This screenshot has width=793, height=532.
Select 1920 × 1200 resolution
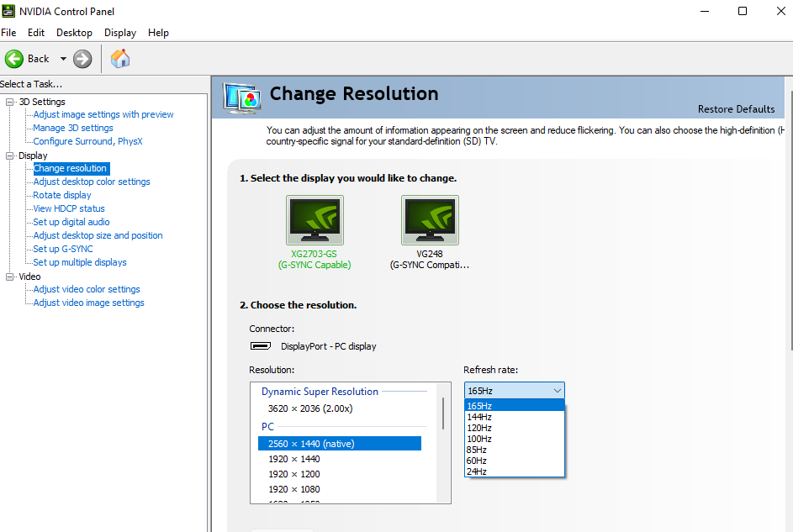[x=293, y=474]
